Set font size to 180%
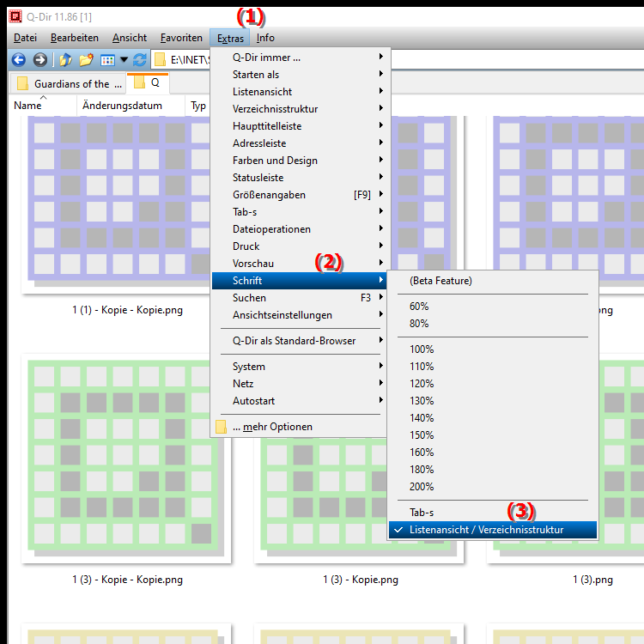This screenshot has height=644, width=644. coord(493,470)
